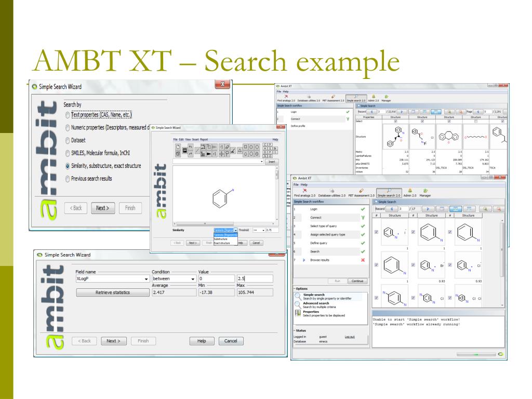
Task: Select the eraser tool in structure editor
Action: (228, 147)
